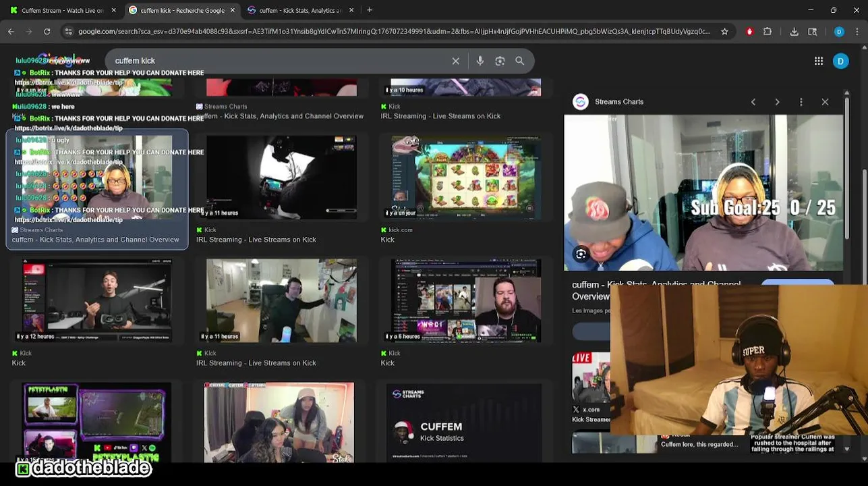
Task: Close the cuffem Kick Stats tab
Action: pos(351,10)
